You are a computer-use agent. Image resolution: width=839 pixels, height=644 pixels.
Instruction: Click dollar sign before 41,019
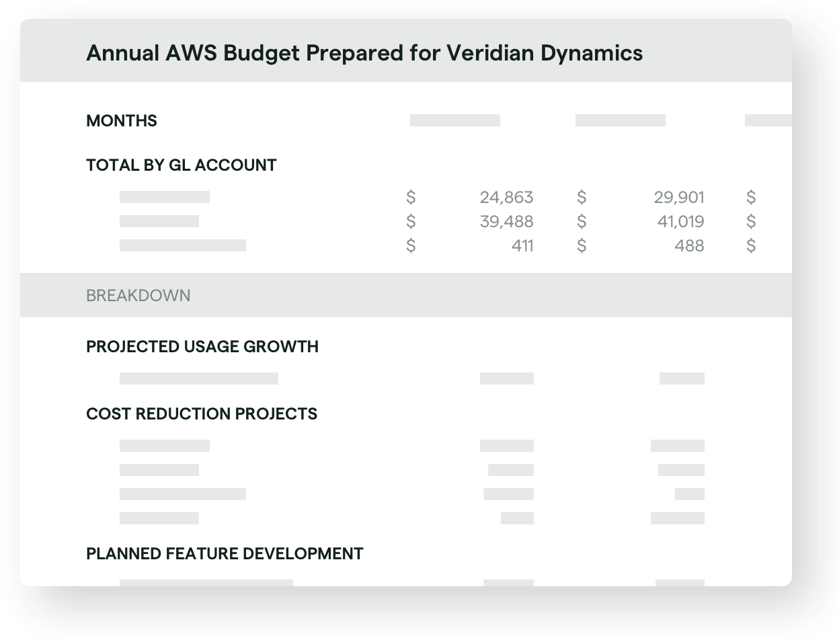582,221
